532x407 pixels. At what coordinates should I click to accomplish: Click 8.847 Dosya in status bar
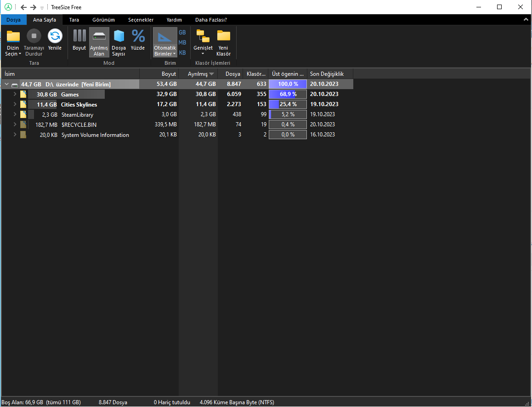(x=113, y=402)
